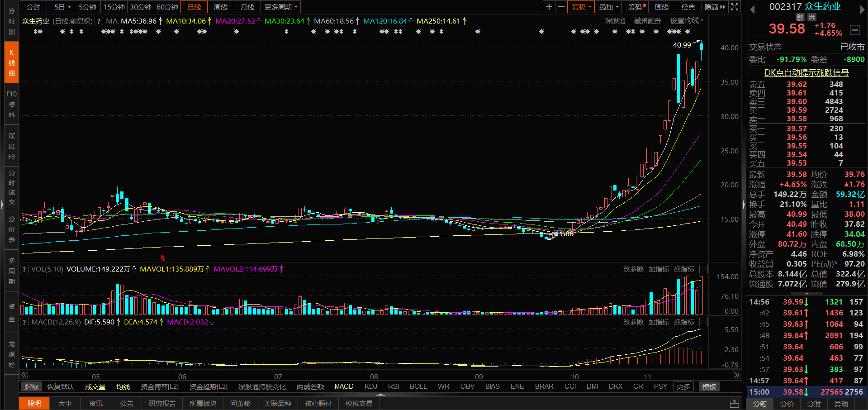Toggle fullscreen chart view icon
Screen dimensions: 868x410
735,7
